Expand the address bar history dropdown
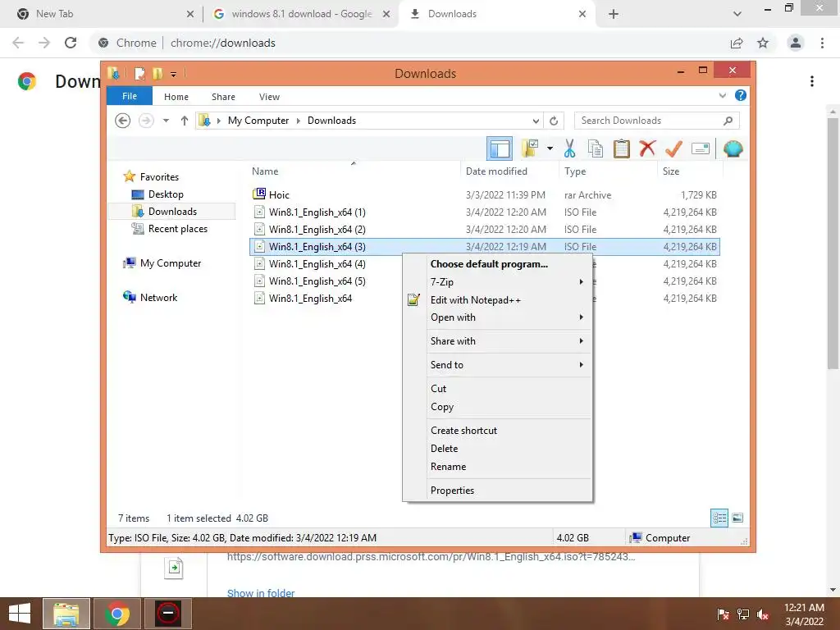 point(536,121)
